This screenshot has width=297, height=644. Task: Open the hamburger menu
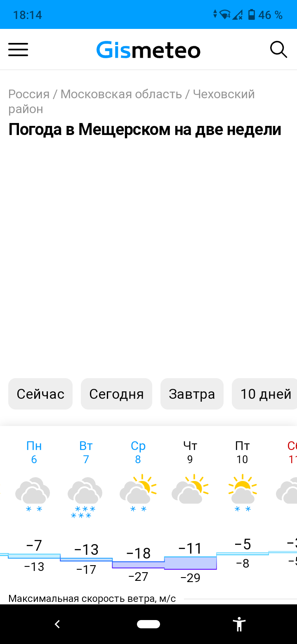click(x=18, y=50)
